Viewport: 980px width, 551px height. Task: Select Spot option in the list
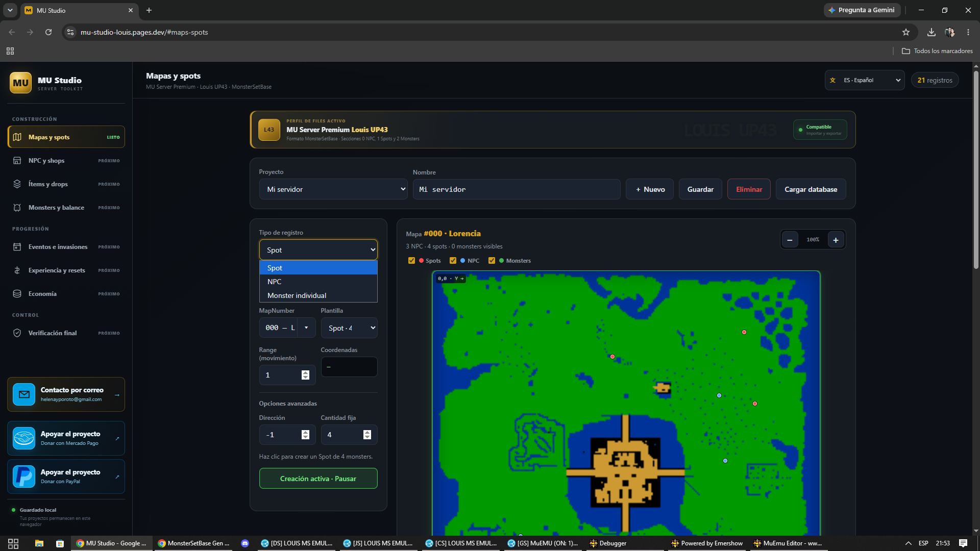pyautogui.click(x=318, y=268)
